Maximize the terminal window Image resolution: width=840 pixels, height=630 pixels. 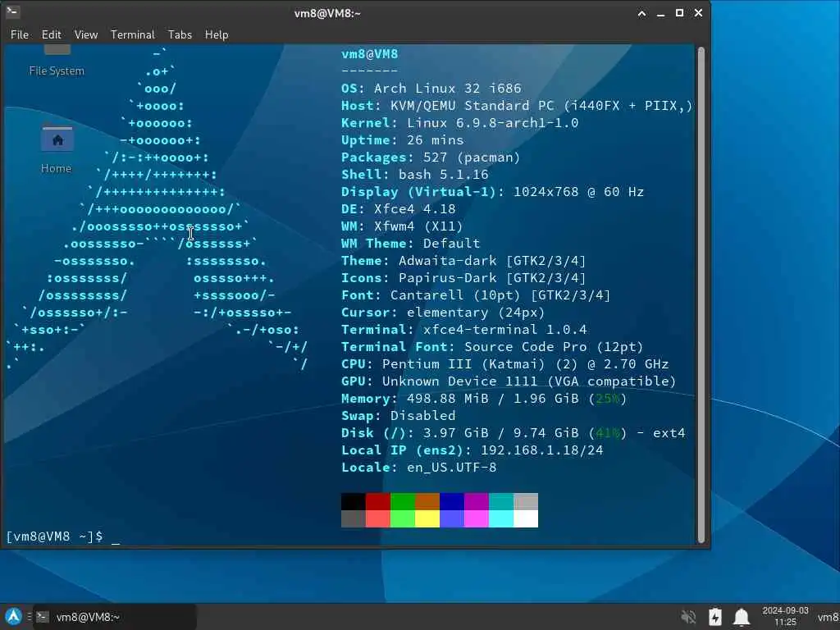pyautogui.click(x=679, y=13)
